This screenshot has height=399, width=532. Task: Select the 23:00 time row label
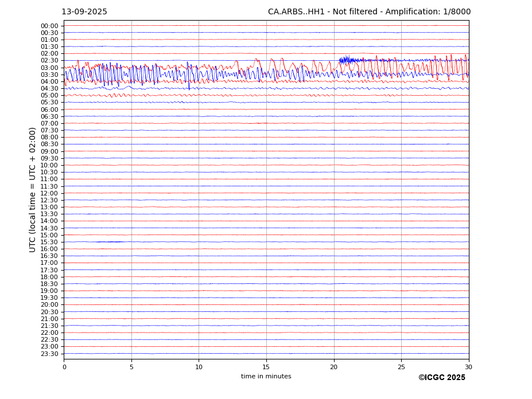point(49,347)
